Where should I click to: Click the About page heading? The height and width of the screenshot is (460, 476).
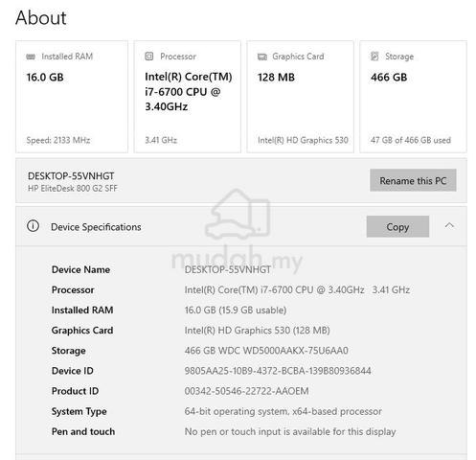coord(41,17)
